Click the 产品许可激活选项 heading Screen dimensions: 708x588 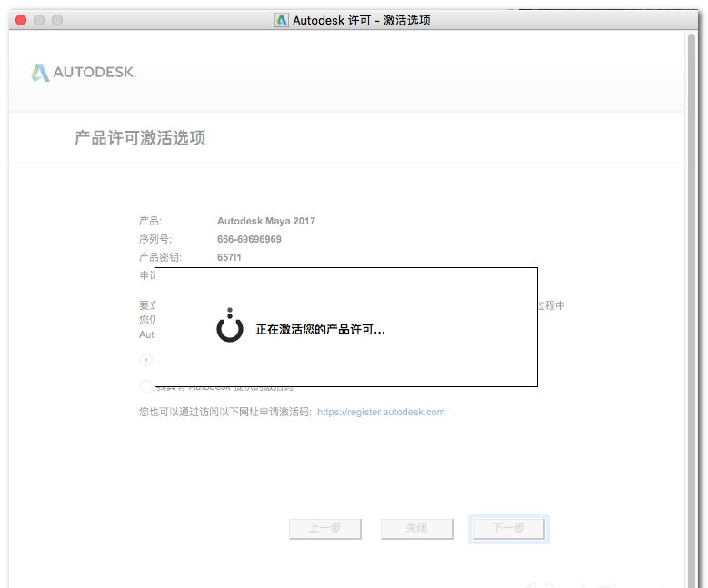(140, 138)
